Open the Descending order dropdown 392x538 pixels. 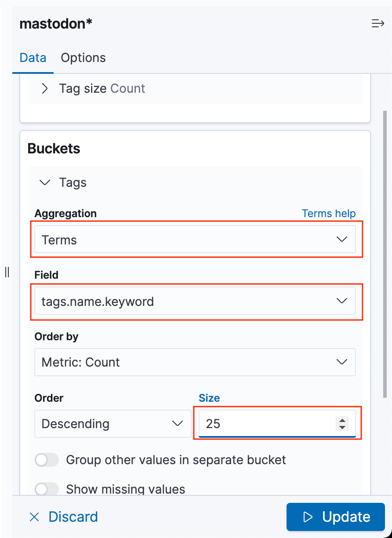[x=113, y=423]
